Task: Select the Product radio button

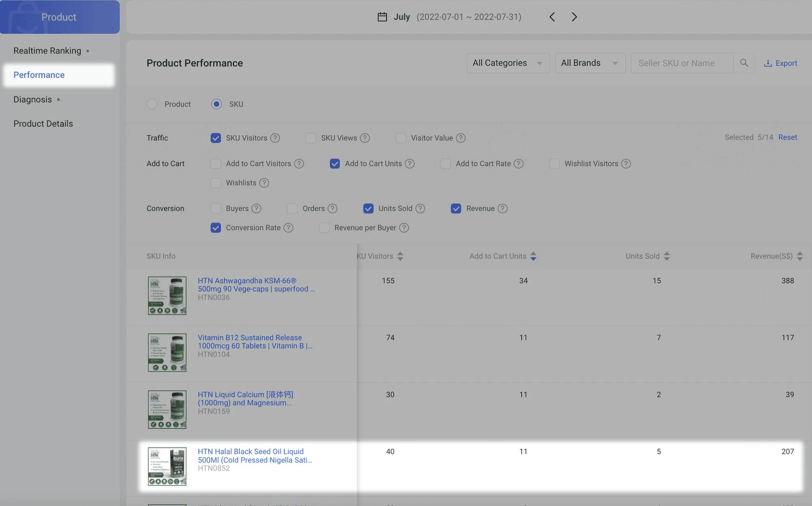Action: tap(152, 104)
